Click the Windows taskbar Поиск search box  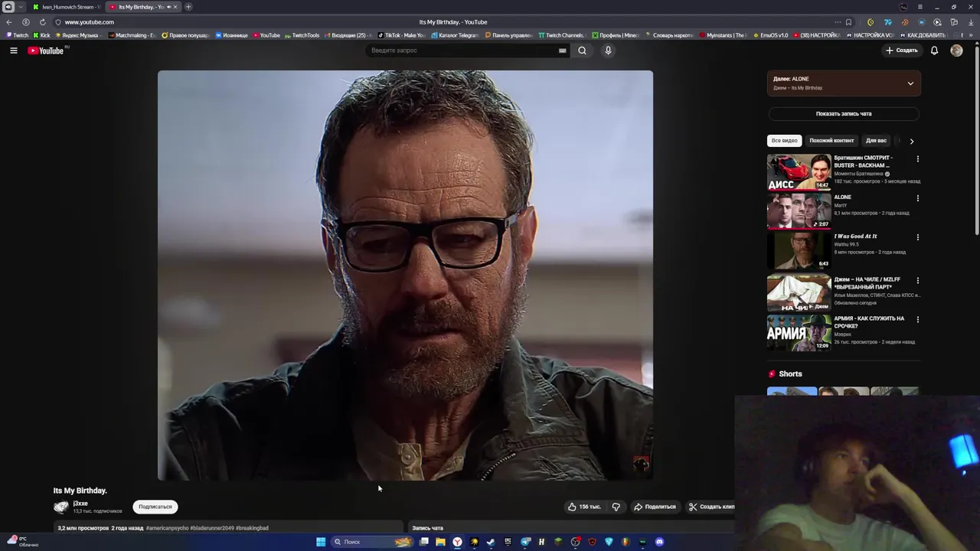tap(372, 542)
